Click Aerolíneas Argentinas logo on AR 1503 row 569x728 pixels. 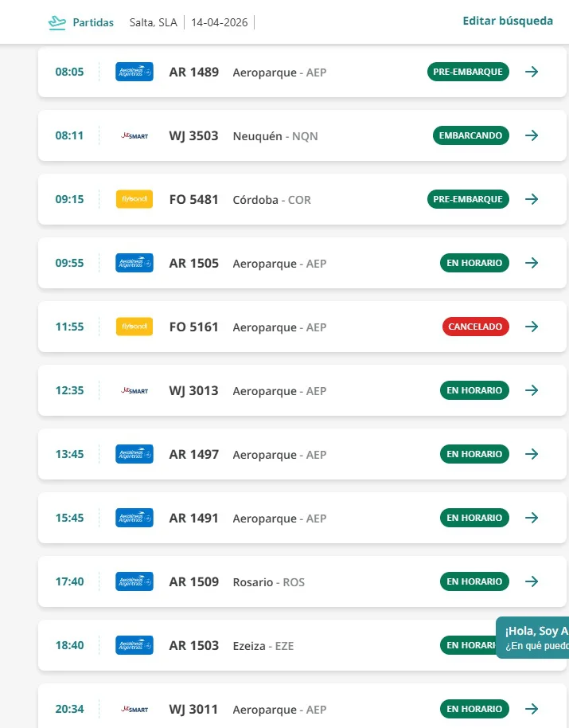[134, 645]
